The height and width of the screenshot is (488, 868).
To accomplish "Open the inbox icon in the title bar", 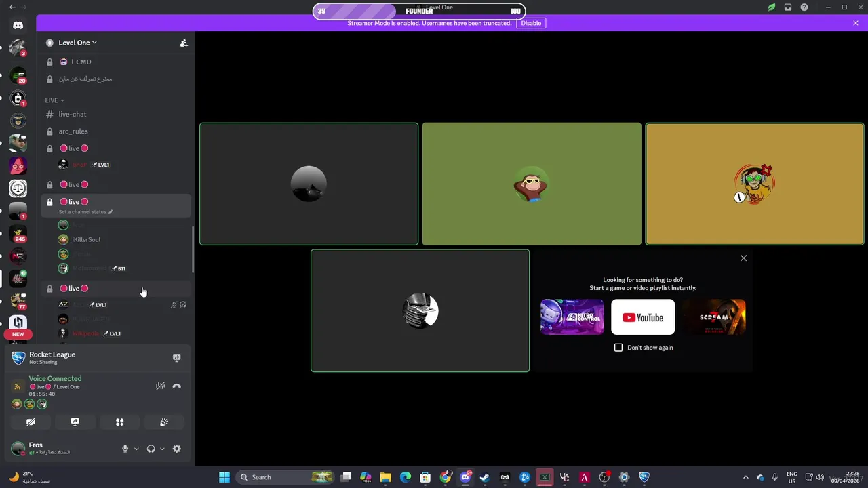I will [x=787, y=7].
